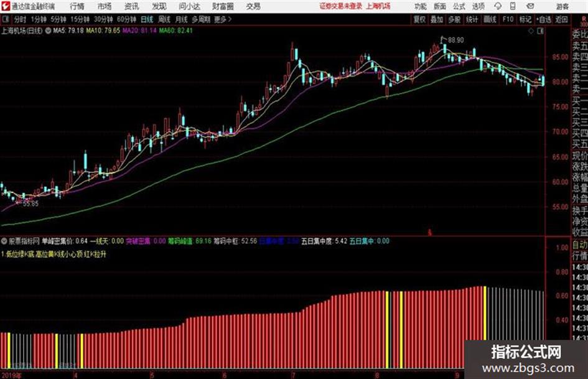588x379 pixels.
Task: Open the 版面 menu
Action: (440, 6)
